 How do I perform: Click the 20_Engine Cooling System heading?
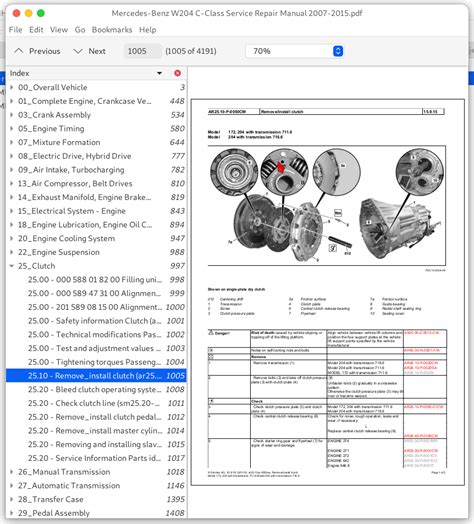click(66, 238)
